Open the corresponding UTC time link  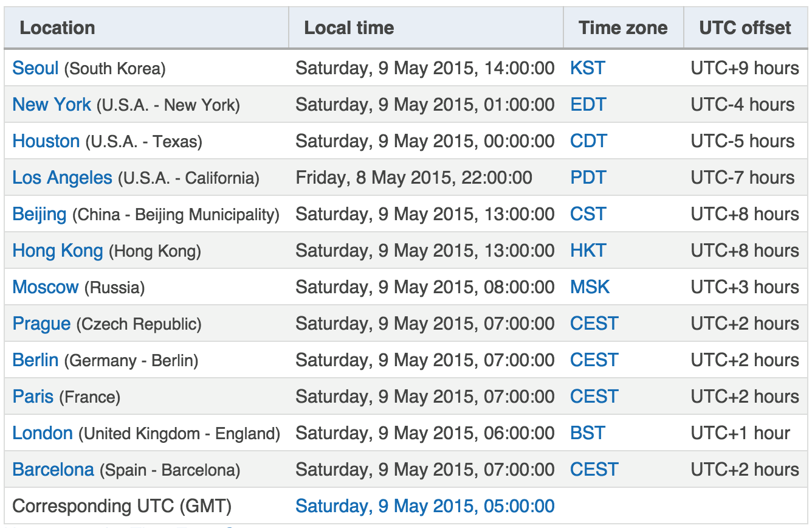[x=425, y=506]
